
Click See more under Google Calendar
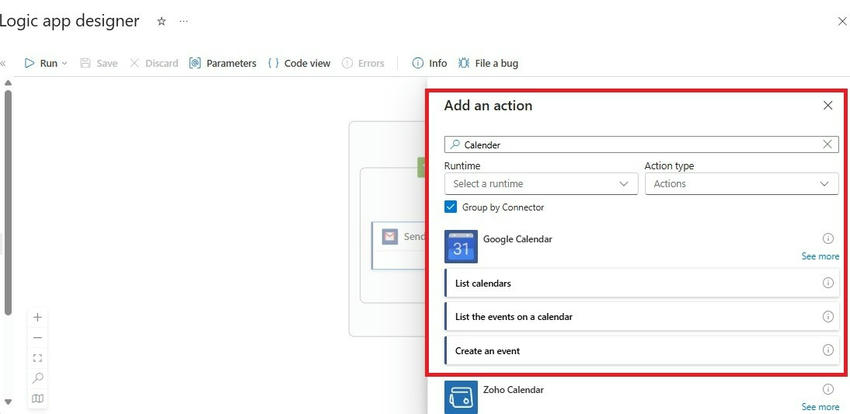point(820,256)
